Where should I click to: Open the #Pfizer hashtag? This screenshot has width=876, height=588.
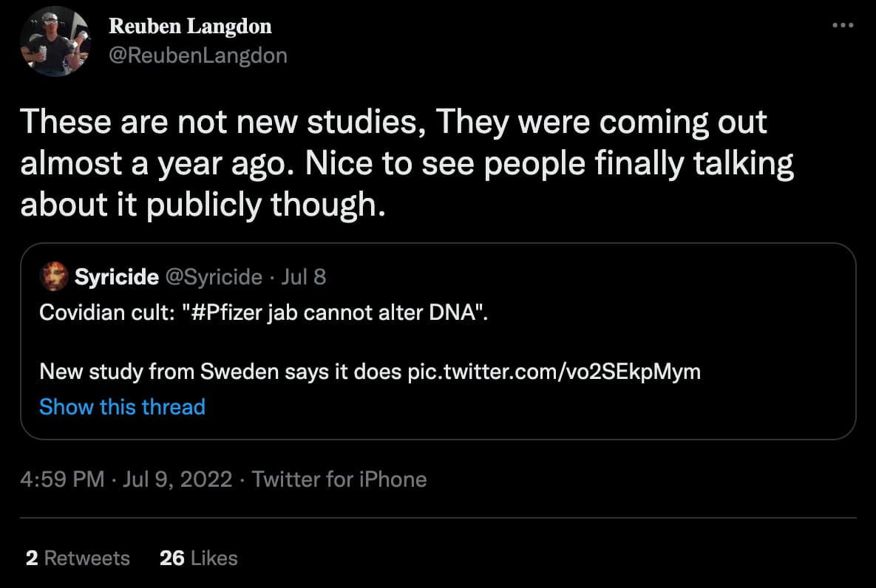(226, 312)
